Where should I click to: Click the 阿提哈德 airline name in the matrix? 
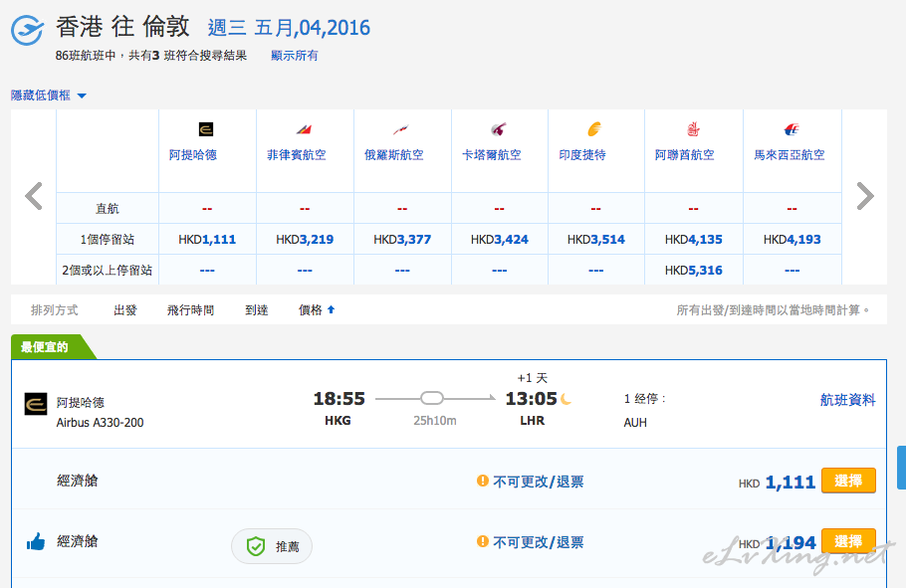tap(193, 155)
